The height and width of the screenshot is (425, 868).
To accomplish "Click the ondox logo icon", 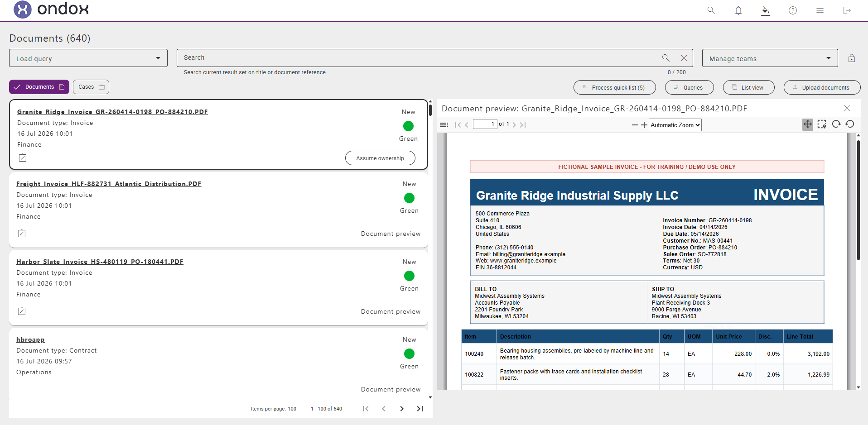I will [22, 10].
